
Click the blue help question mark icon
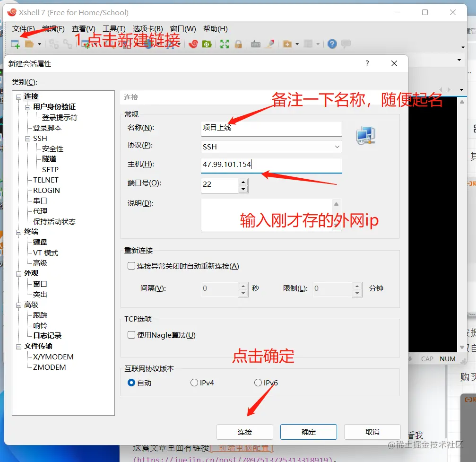(332, 44)
